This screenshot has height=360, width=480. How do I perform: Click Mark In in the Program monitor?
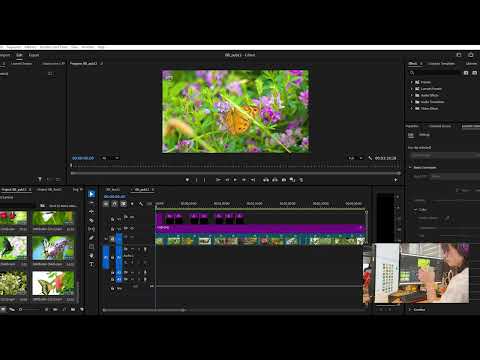[196, 180]
